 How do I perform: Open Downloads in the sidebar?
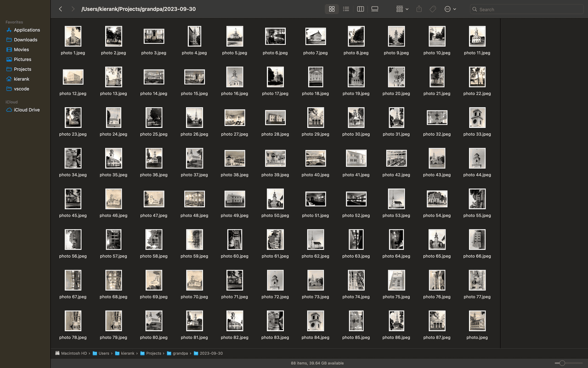coord(25,40)
